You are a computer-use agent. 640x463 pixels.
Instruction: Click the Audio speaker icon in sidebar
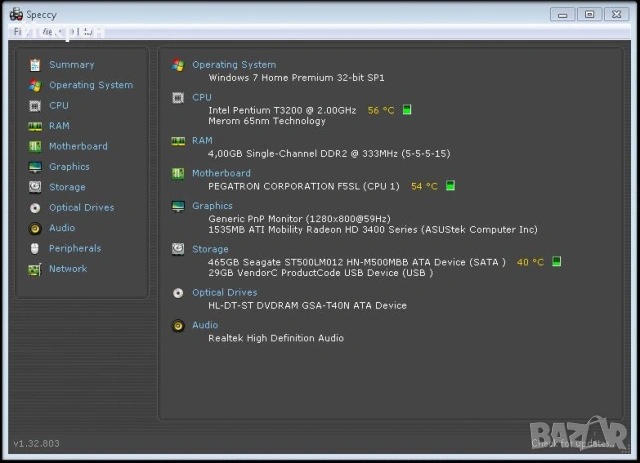pyautogui.click(x=35, y=228)
